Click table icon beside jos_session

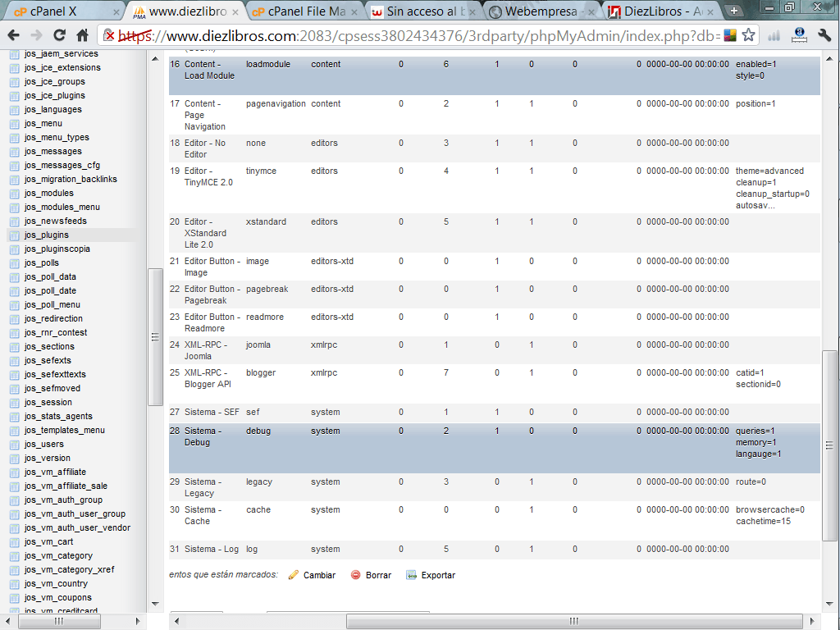[15, 403]
